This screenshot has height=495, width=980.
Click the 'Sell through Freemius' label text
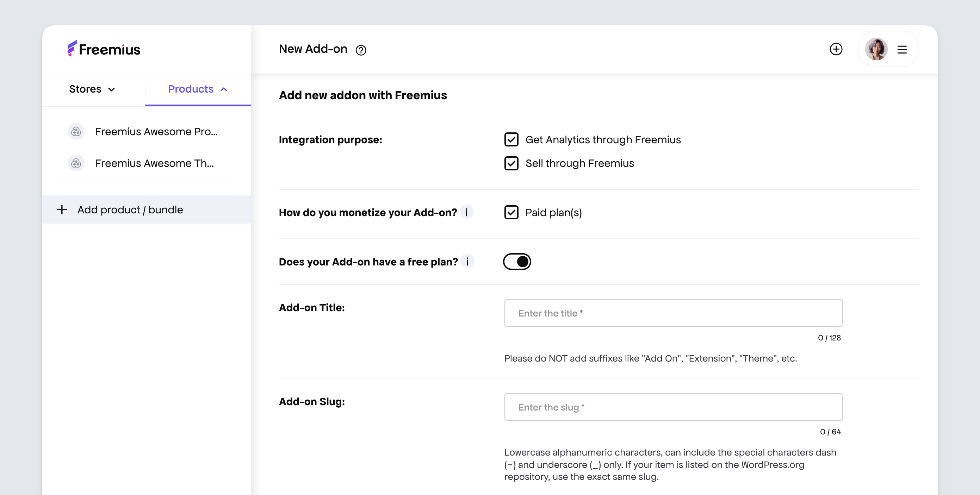[579, 163]
